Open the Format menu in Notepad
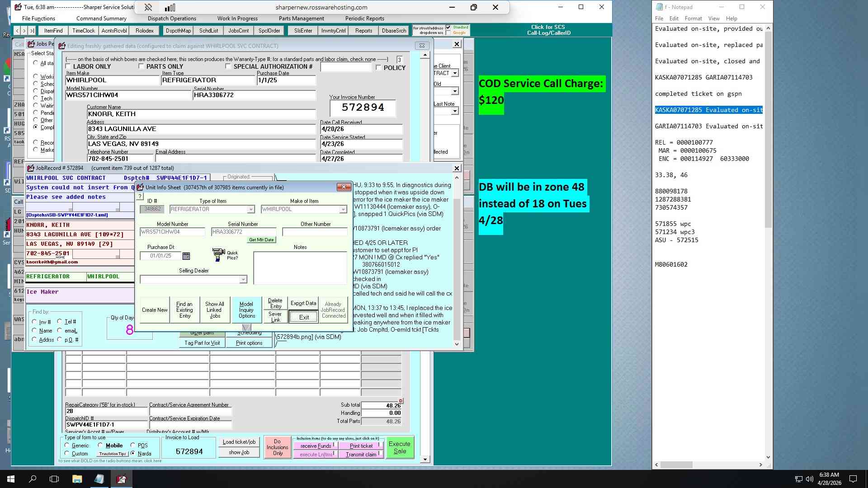 click(x=693, y=19)
